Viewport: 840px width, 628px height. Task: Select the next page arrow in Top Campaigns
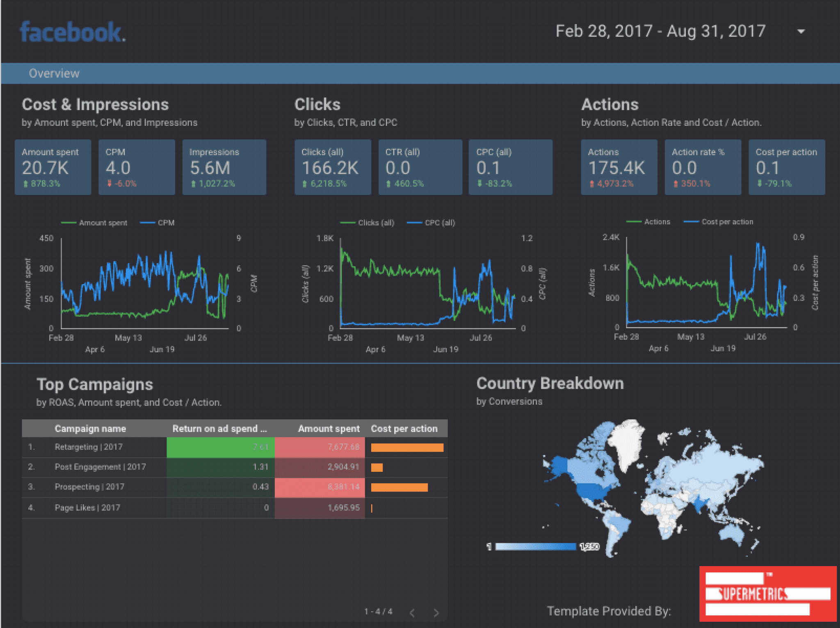click(x=436, y=613)
